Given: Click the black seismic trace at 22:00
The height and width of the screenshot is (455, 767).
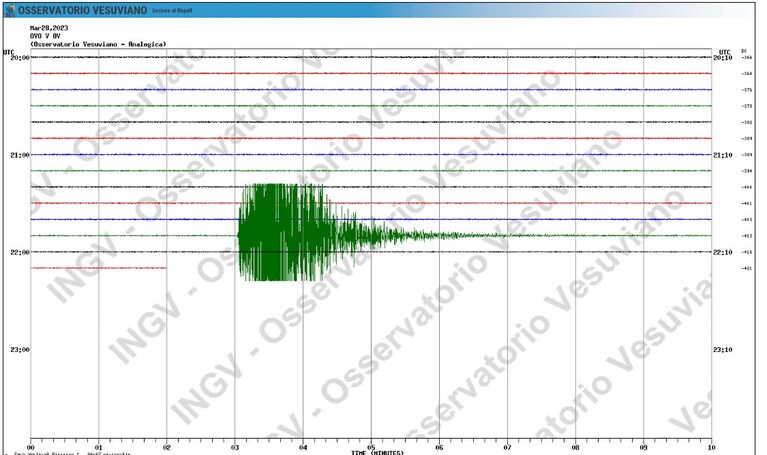Looking at the screenshot, I should coord(371,251).
